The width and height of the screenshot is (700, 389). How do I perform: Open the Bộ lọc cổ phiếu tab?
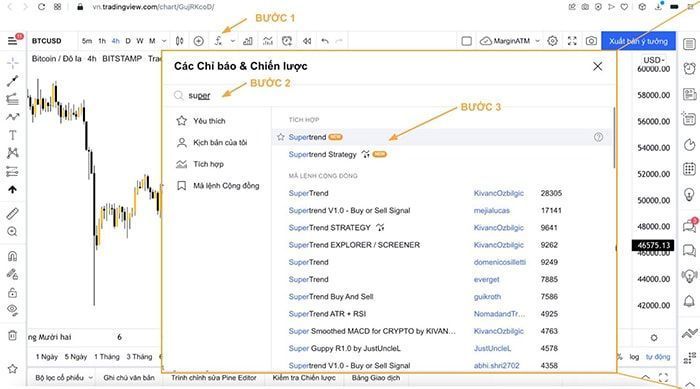[60, 378]
